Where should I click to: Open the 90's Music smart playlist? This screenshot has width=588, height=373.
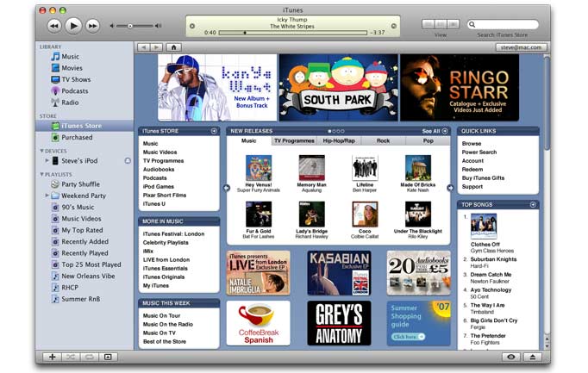click(78, 207)
